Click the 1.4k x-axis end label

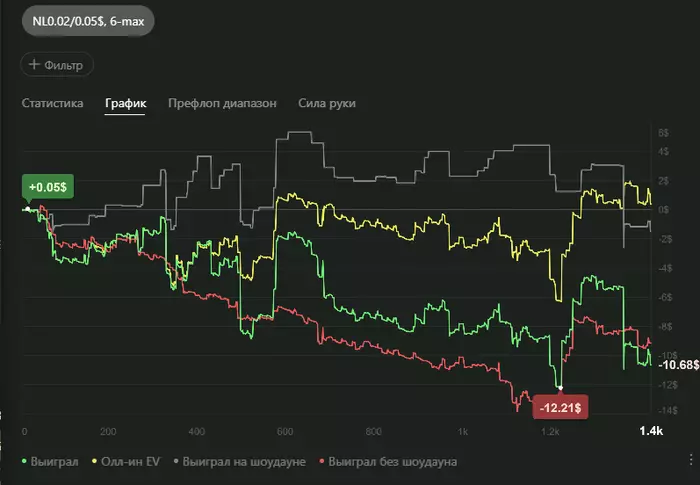651,431
